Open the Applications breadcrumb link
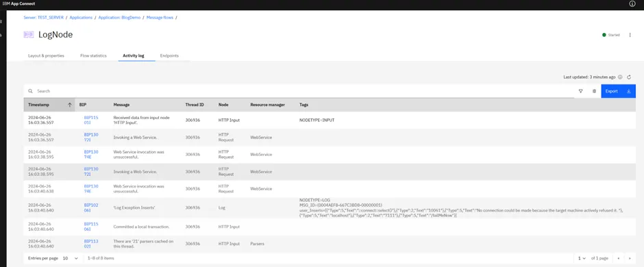Image resolution: width=644 pixels, height=267 pixels. point(81,18)
